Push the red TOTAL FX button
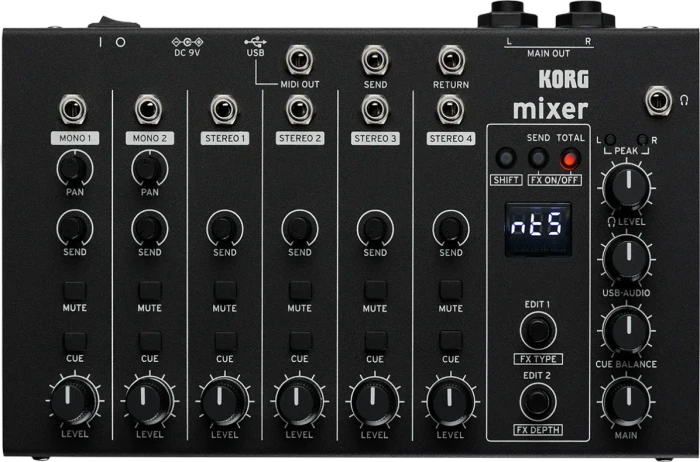Image resolution: width=700 pixels, height=462 pixels. (570, 159)
